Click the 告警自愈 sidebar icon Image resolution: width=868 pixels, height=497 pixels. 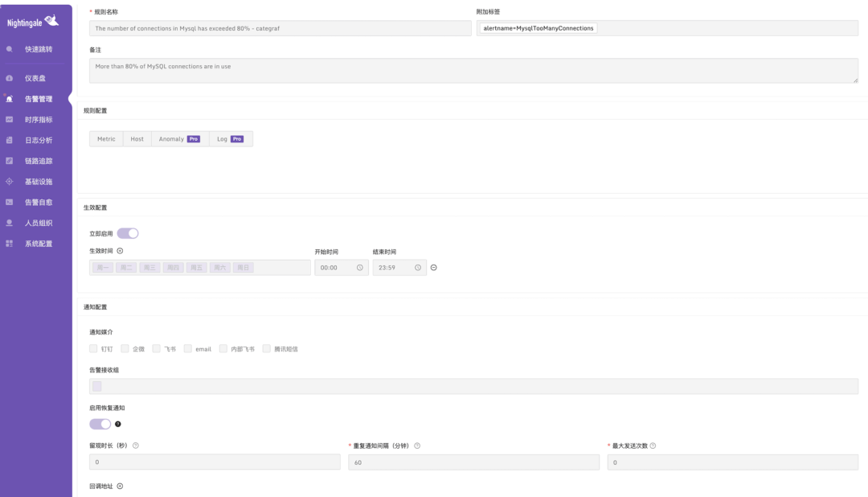tap(10, 202)
